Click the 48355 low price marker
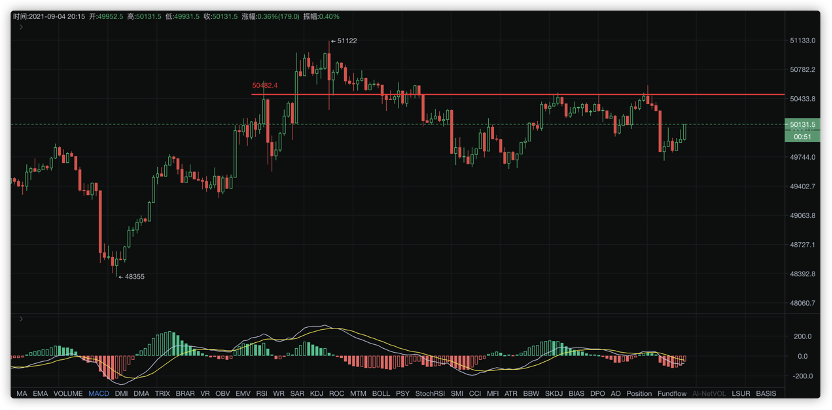This screenshot has width=832, height=410. pyautogui.click(x=132, y=276)
